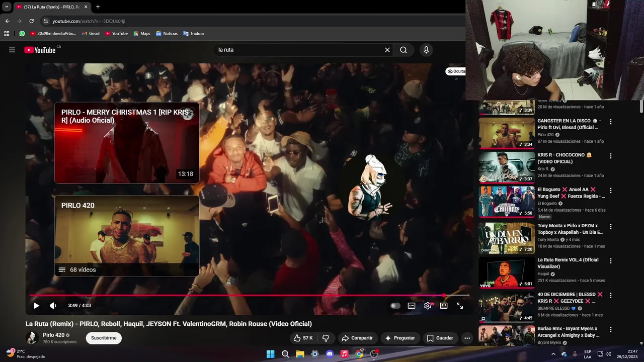The image size is (644, 362).
Task: Open the Noticias bookmark
Action: (167, 34)
